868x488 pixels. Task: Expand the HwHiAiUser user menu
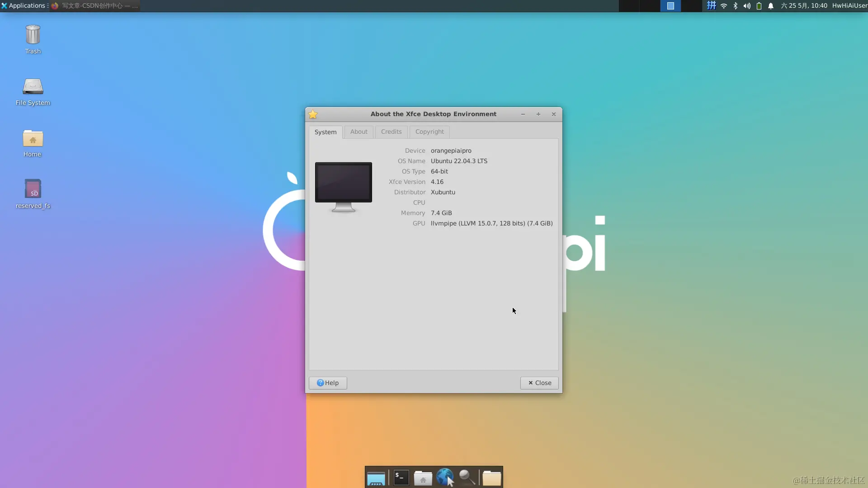(x=849, y=6)
